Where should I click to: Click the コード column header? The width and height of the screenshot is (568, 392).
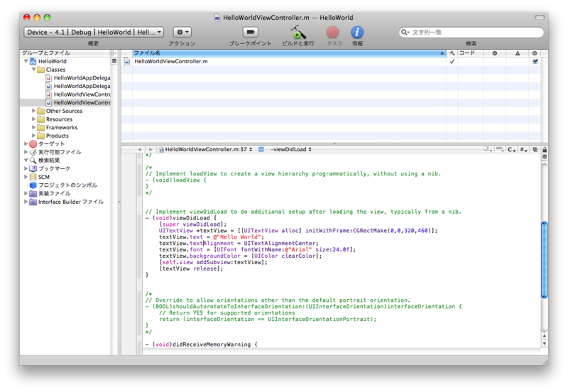(x=470, y=53)
